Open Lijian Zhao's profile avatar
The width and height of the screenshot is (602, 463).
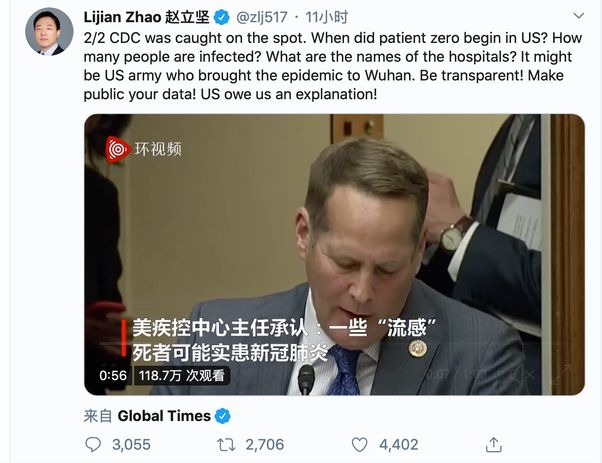pyautogui.click(x=49, y=31)
